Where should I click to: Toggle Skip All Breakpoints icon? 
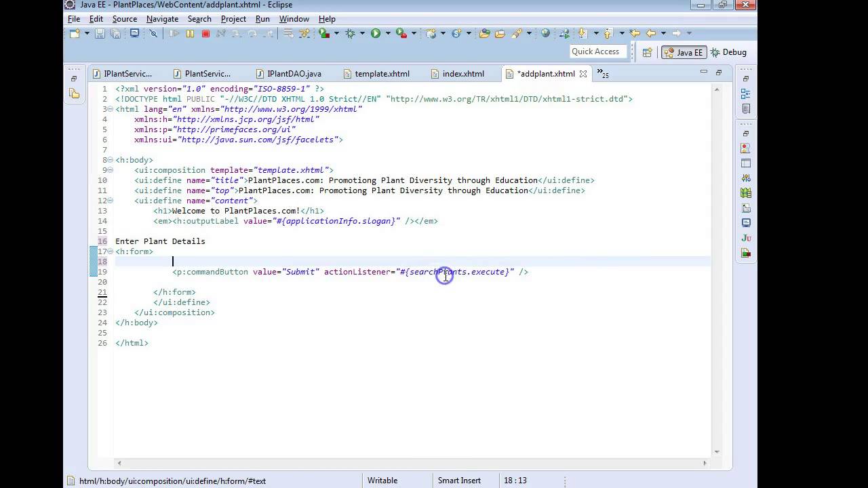coord(154,33)
